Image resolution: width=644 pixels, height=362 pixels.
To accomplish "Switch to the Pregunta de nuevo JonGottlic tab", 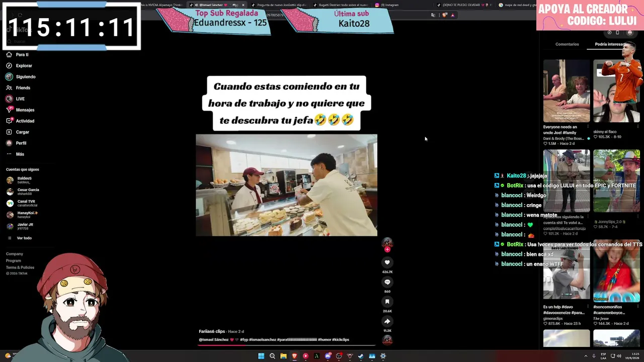I will pyautogui.click(x=278, y=5).
